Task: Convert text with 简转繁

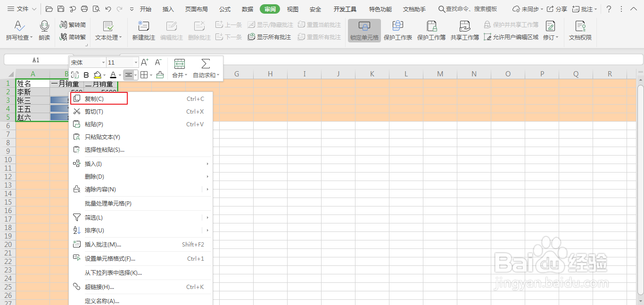Action: coord(73,37)
